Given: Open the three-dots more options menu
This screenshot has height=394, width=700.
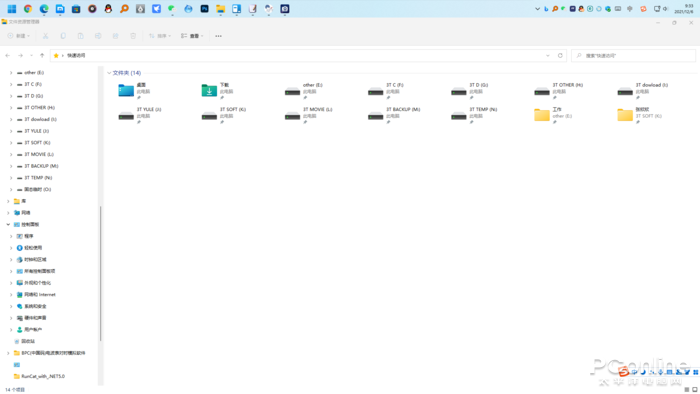Looking at the screenshot, I should [x=218, y=36].
